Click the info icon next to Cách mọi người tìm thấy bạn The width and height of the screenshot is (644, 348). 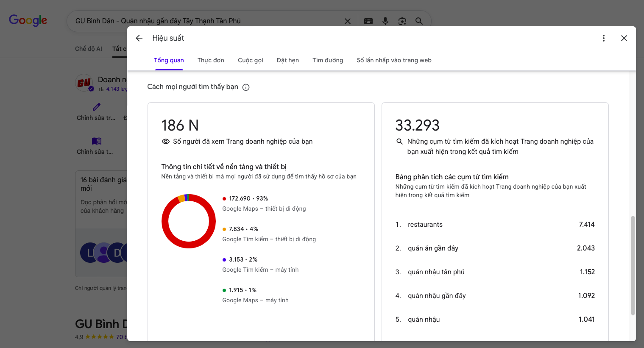point(246,87)
